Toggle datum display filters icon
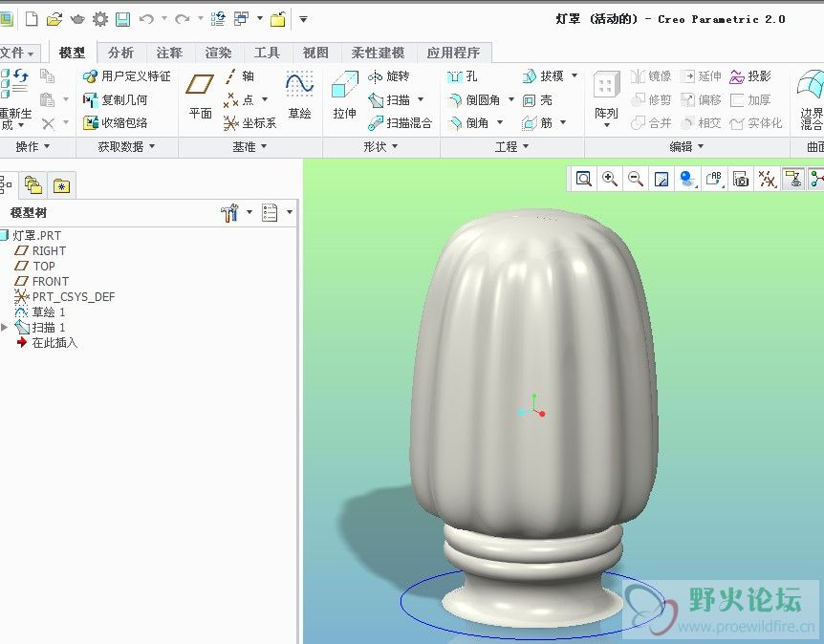Viewport: 824px width, 644px height. click(x=767, y=179)
